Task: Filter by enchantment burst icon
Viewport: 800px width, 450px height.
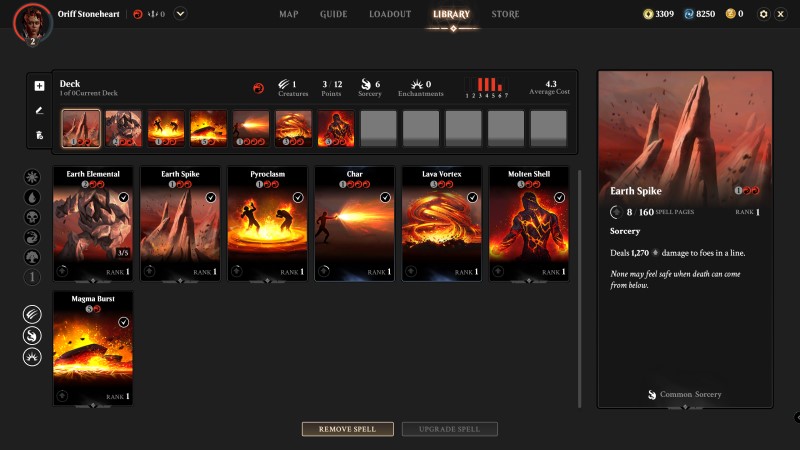Action: click(32, 358)
